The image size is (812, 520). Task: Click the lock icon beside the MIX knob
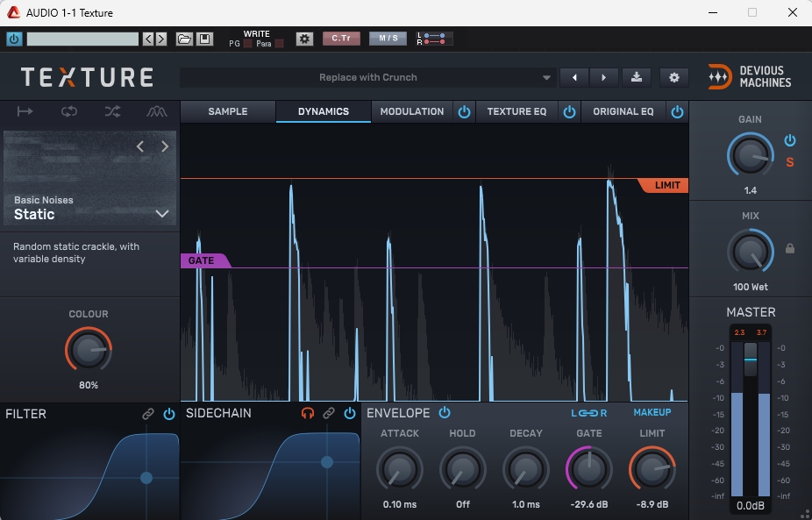tap(790, 249)
